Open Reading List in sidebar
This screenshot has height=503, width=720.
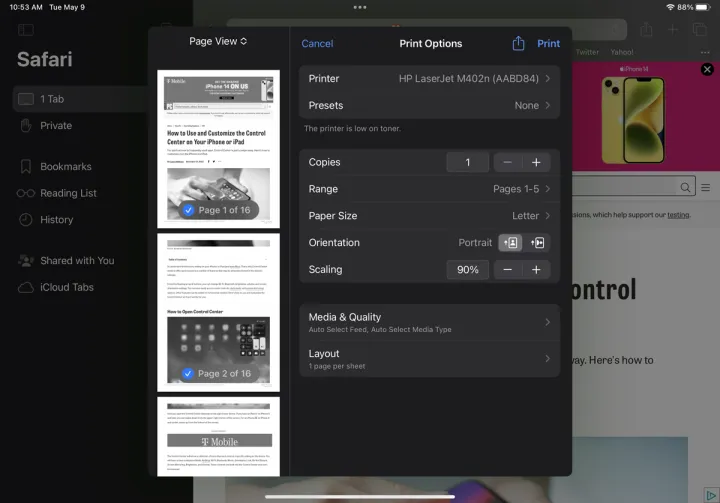68,193
